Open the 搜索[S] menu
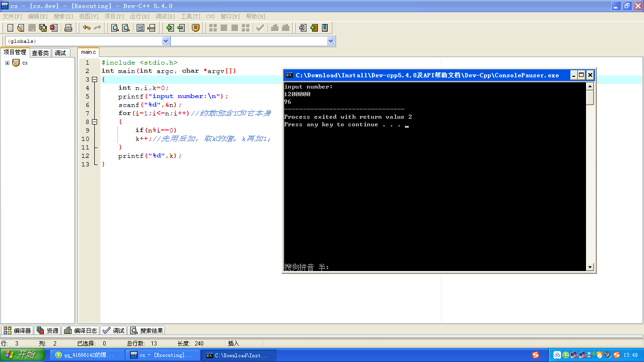Image resolution: width=644 pixels, height=362 pixels. tap(63, 16)
